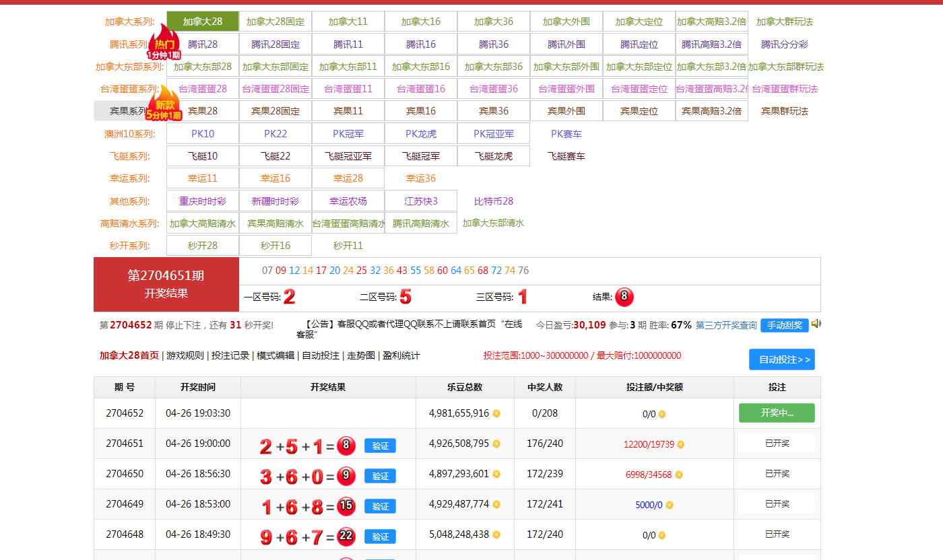Switch to the 腾讯28 tab

point(203,44)
